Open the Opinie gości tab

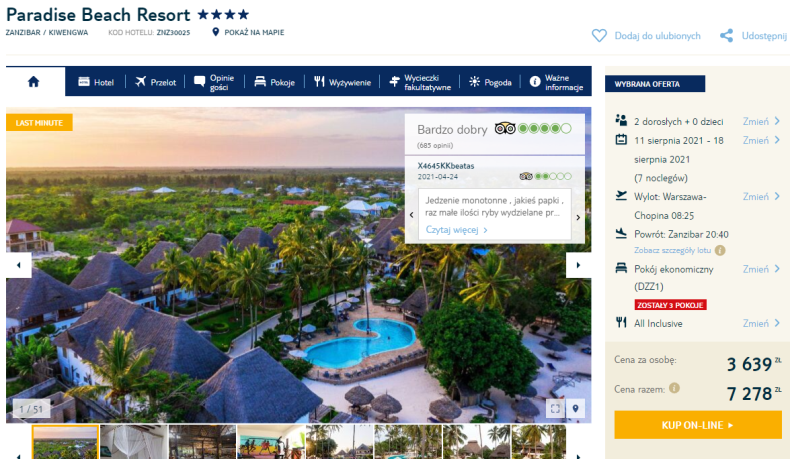pos(215,82)
